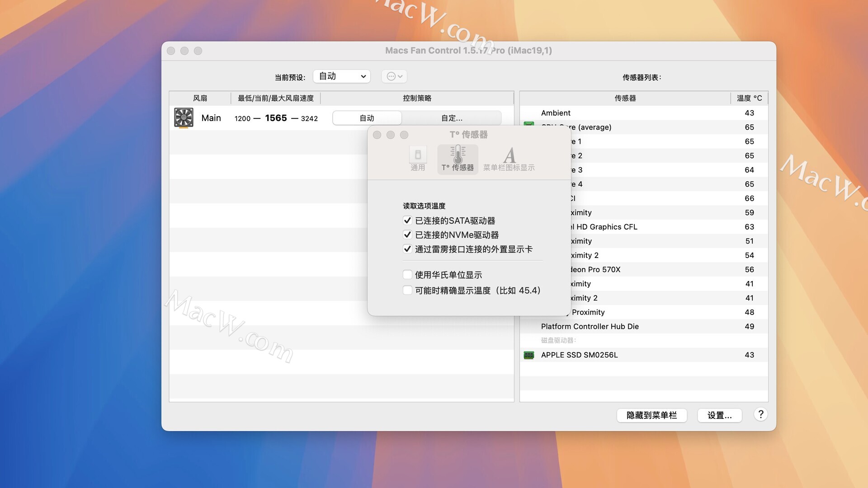This screenshot has width=868, height=488.
Task: Open 设置... preferences button
Action: [x=720, y=415]
